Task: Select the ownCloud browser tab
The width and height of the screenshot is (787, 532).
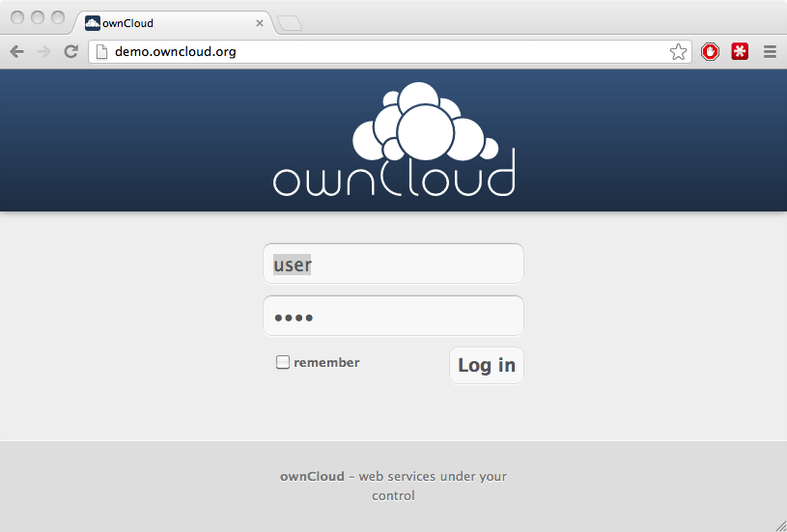Action: (164, 23)
